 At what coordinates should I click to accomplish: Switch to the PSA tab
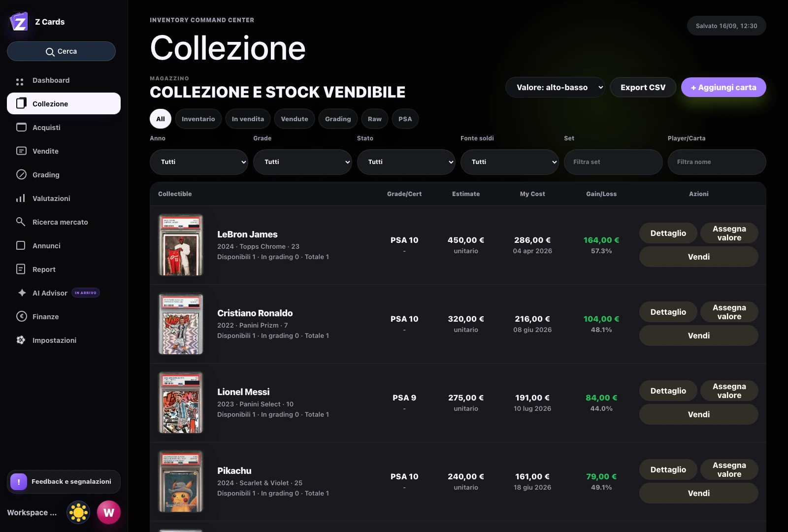405,119
